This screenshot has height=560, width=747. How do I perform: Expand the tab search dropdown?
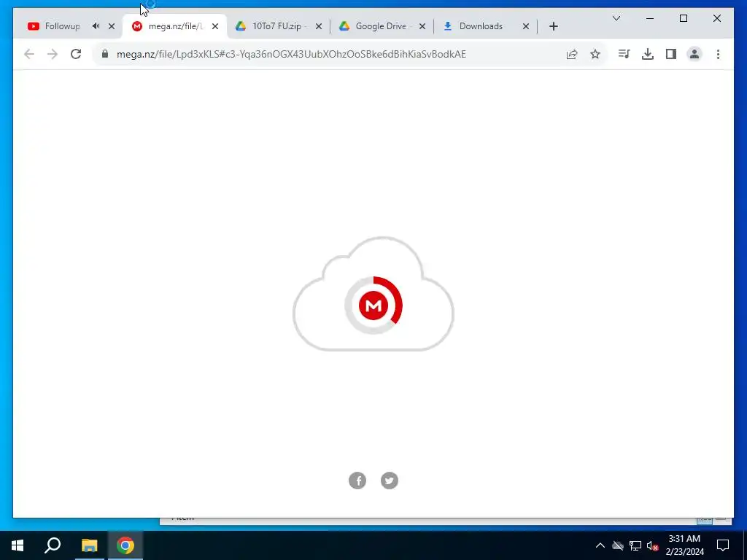616,18
